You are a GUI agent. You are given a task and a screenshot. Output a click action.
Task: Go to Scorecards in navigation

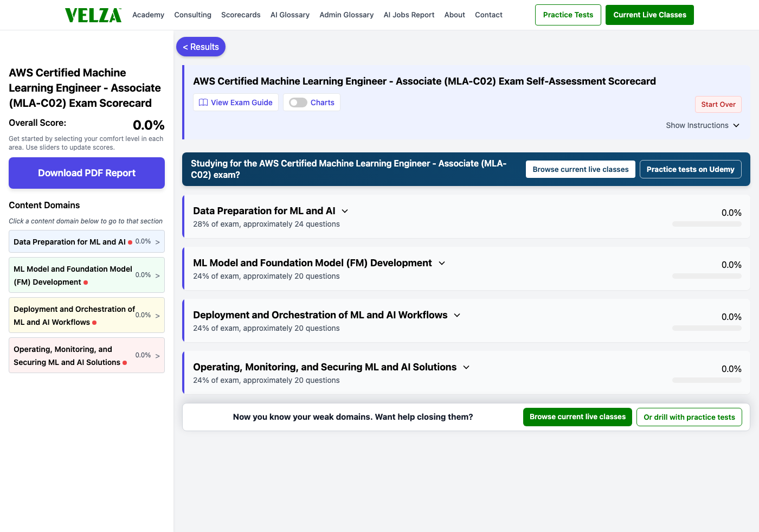pyautogui.click(x=241, y=15)
